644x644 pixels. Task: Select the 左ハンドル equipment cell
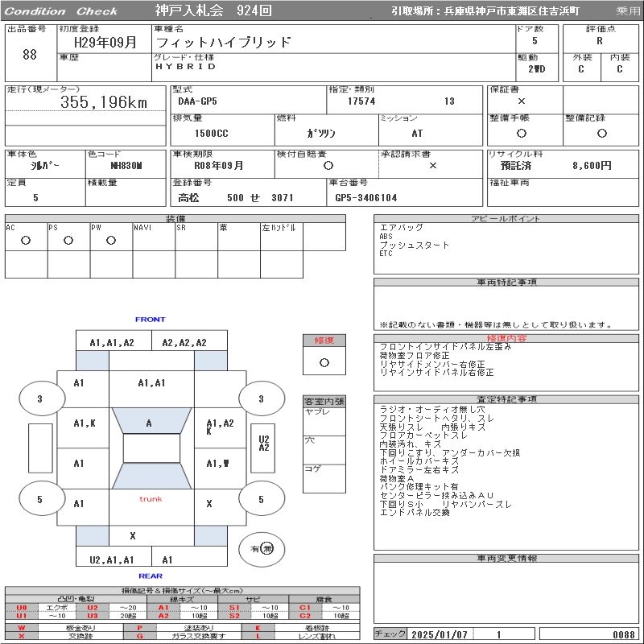pyautogui.click(x=281, y=237)
